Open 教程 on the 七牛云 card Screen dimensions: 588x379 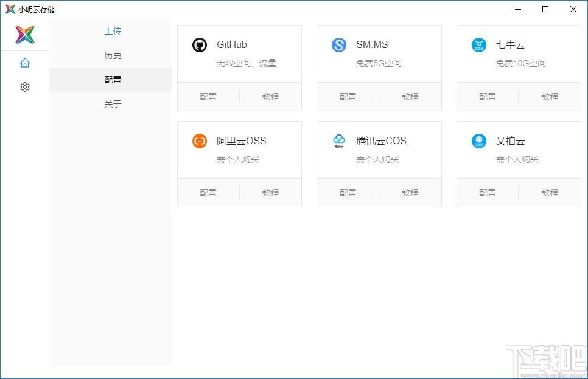[x=550, y=97]
